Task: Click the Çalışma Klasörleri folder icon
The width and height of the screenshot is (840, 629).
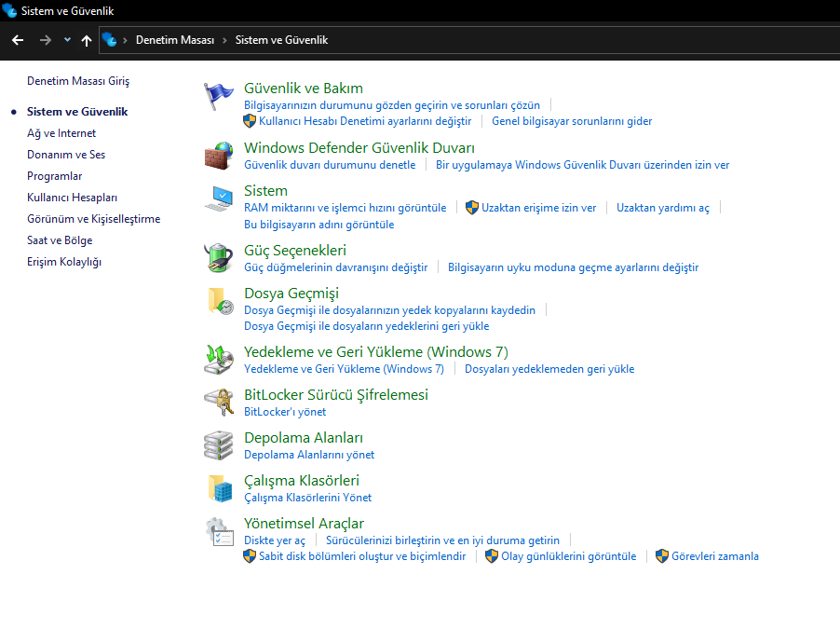Action: tap(220, 488)
